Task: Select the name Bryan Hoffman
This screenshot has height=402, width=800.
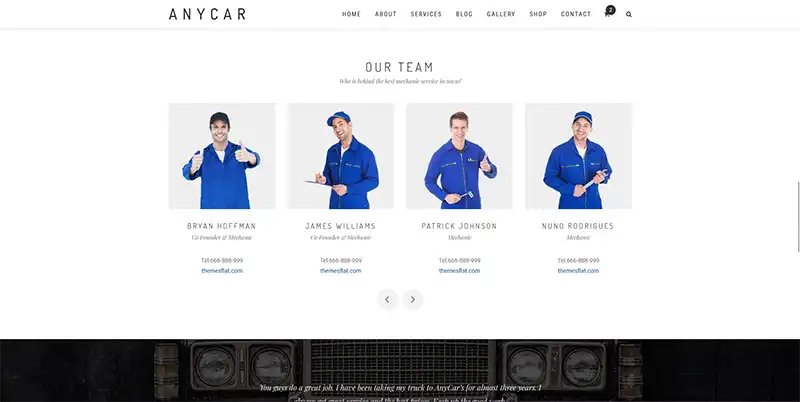Action: point(221,226)
